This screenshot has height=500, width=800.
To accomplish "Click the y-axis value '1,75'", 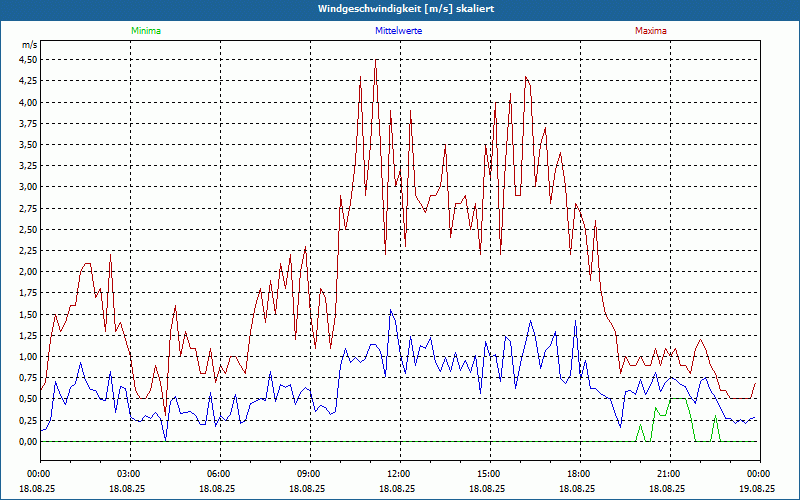I will [x=28, y=293].
